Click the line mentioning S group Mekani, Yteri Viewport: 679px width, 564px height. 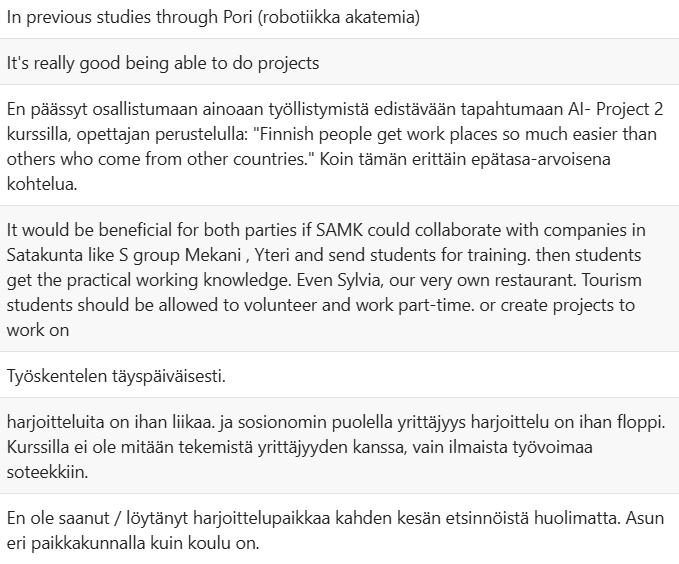pos(324,255)
